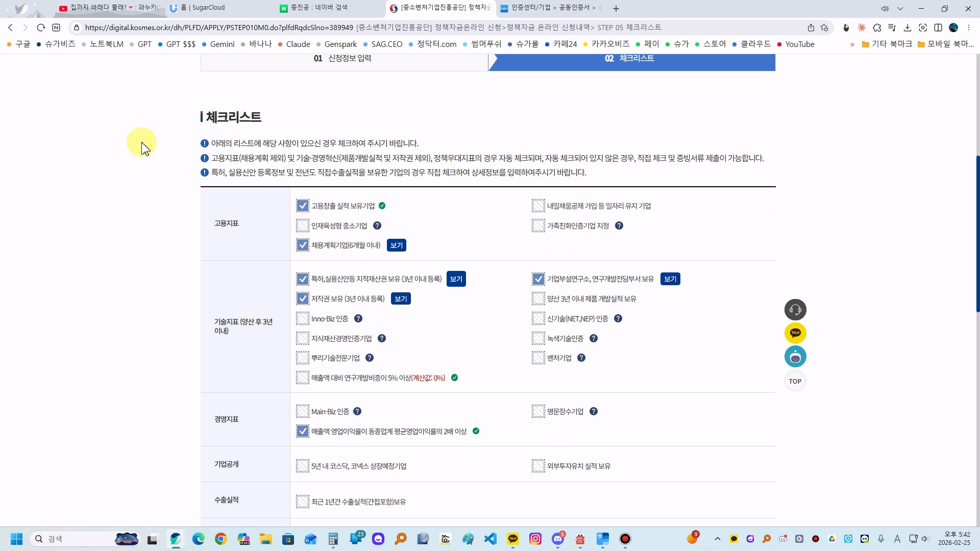The height and width of the screenshot is (551, 980).
Task: Click help icon beside 가족친화인증기업 지정
Action: [x=619, y=226]
